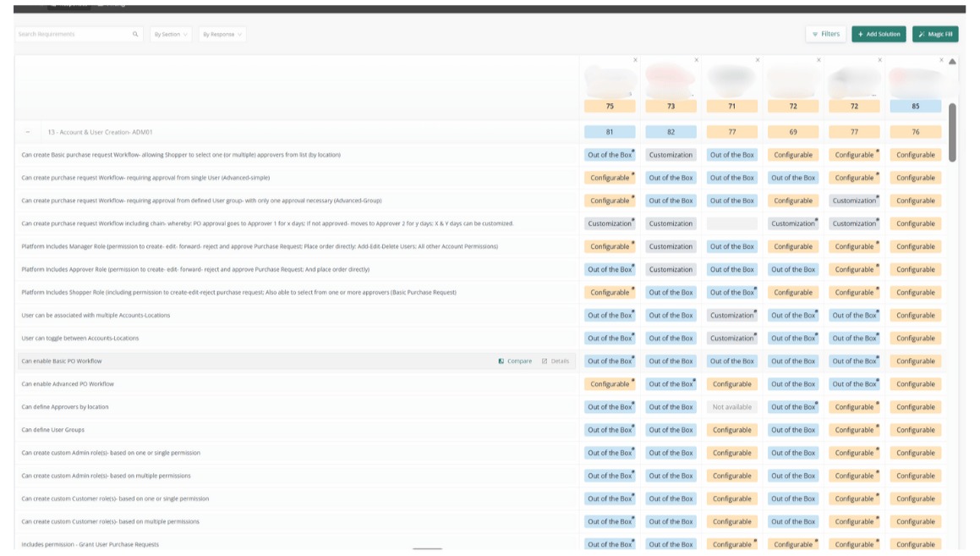The height and width of the screenshot is (556, 980).
Task: Click the search magnifier icon
Action: [x=135, y=35]
